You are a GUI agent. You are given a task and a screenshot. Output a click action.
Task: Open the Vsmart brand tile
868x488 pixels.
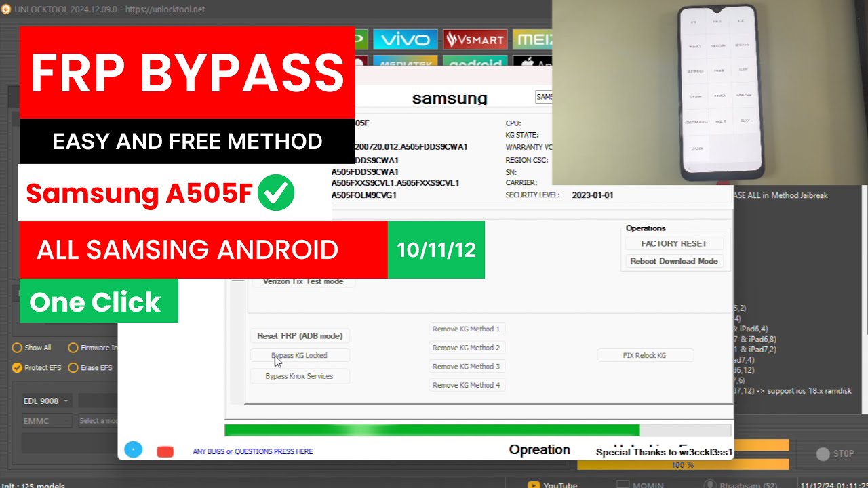(475, 39)
